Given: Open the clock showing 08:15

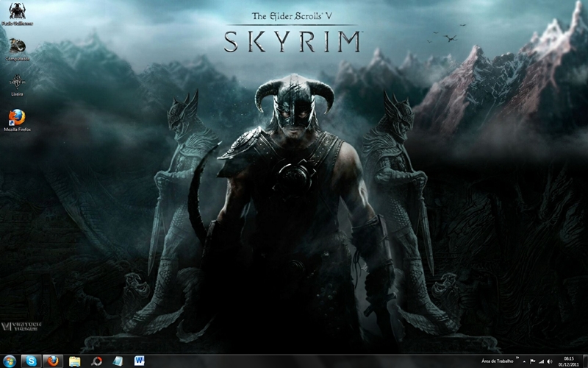Looking at the screenshot, I should tap(569, 361).
